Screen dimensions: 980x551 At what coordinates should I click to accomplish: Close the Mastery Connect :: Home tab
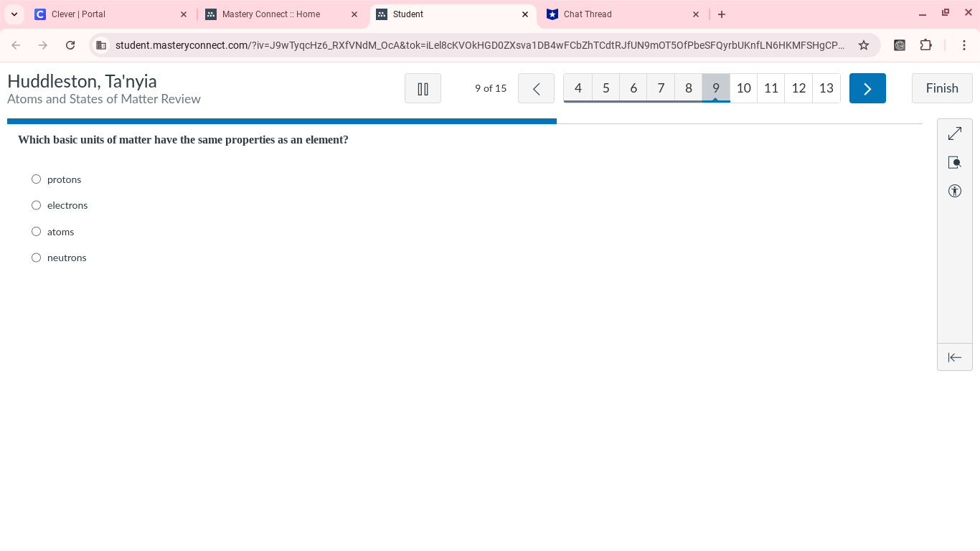pyautogui.click(x=354, y=14)
